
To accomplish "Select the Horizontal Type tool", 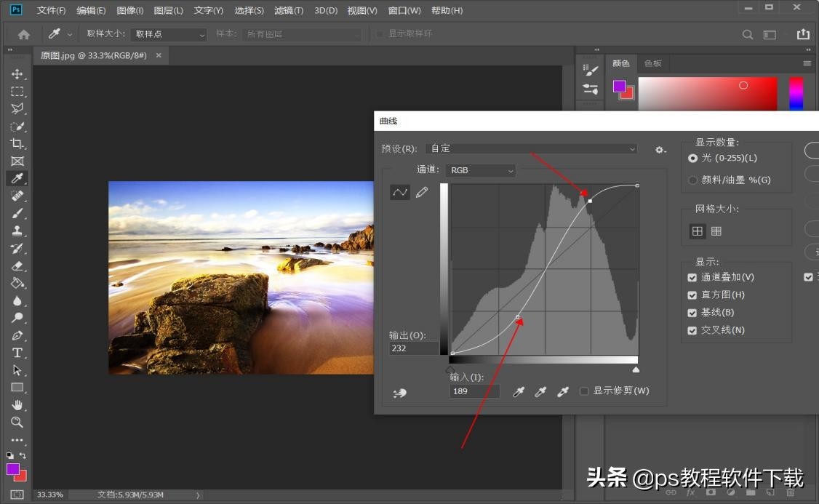I will (x=17, y=353).
